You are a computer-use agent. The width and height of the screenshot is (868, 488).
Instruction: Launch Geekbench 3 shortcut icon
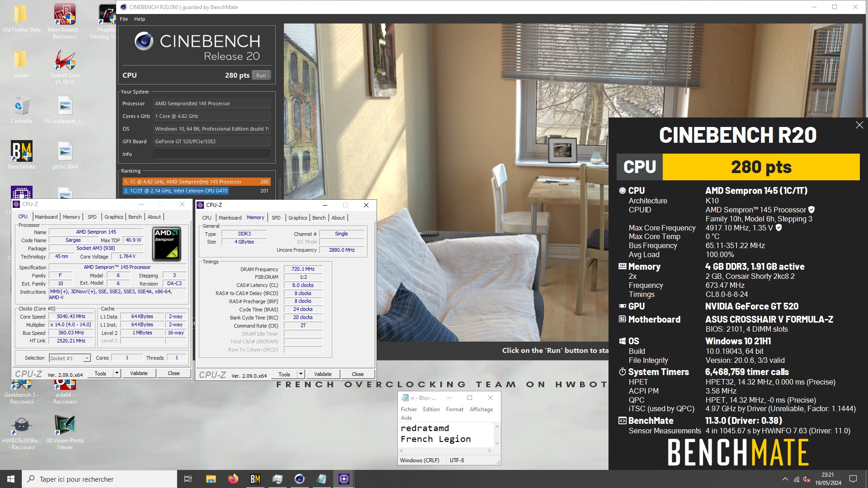[21, 392]
